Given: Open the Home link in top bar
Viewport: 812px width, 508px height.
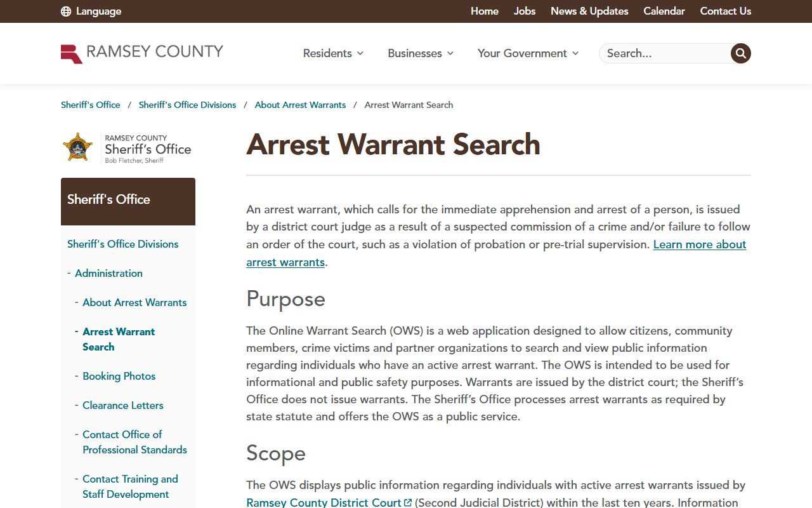Looking at the screenshot, I should click(485, 11).
